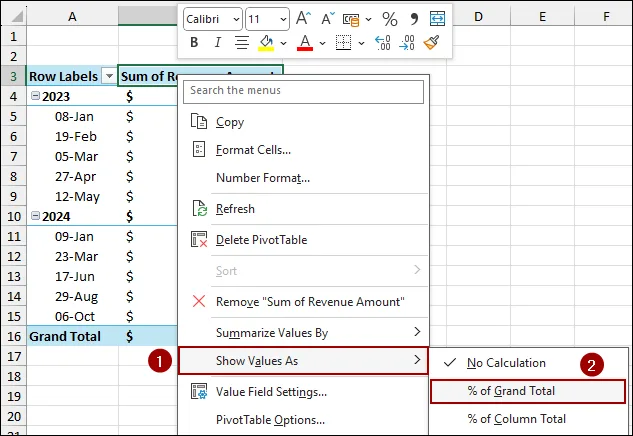The image size is (633, 436).
Task: Expand Summarize Values By submenu
Action: click(303, 333)
